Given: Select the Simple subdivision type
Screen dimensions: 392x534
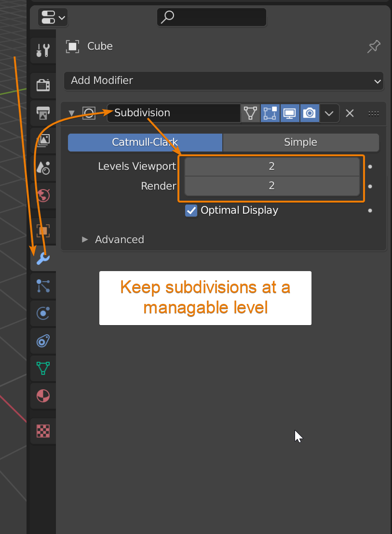Looking at the screenshot, I should pos(300,142).
